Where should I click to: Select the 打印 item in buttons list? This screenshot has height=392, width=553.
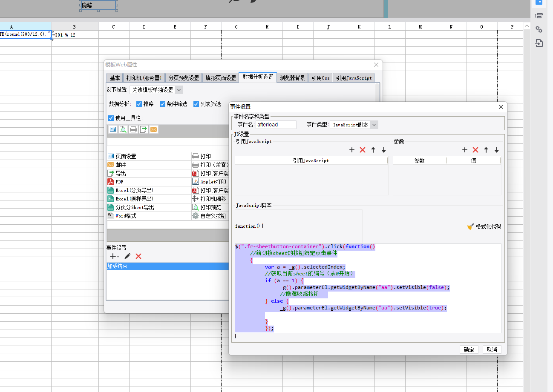coord(210,156)
